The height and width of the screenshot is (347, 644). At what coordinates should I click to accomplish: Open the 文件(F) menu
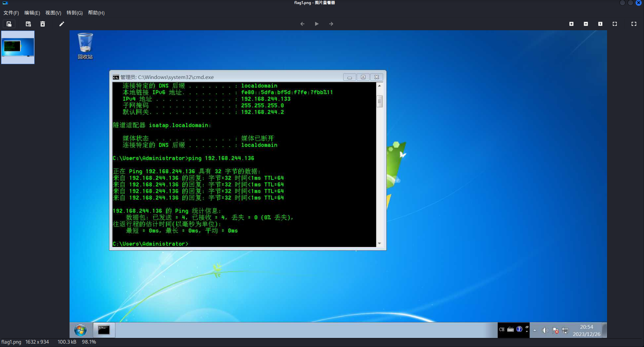(11, 13)
